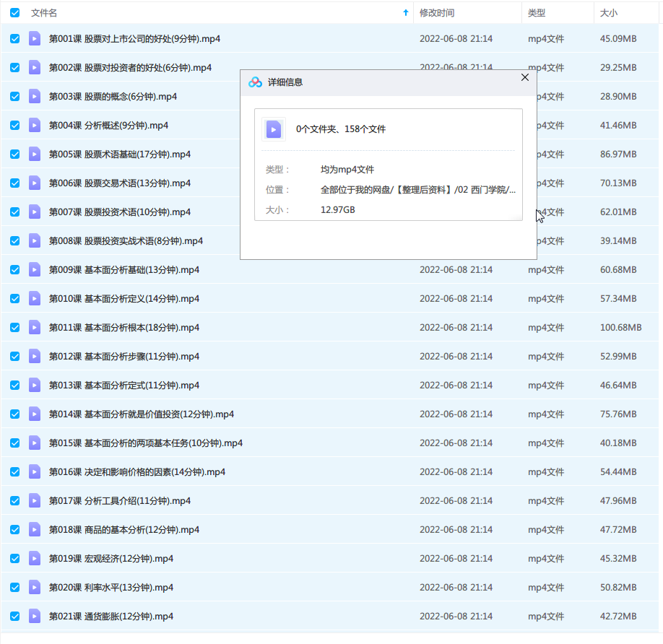The image size is (663, 644).
Task: Click the play icon beside 第021课 通货膨胀
Action: pyautogui.click(x=35, y=616)
